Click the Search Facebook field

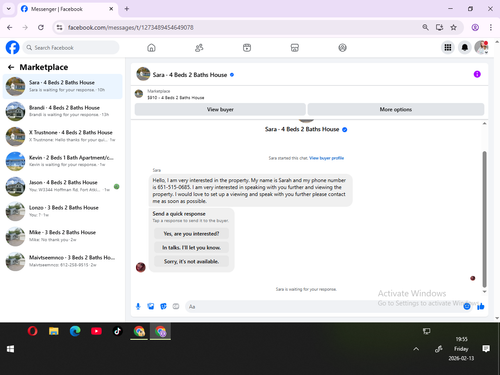71,48
